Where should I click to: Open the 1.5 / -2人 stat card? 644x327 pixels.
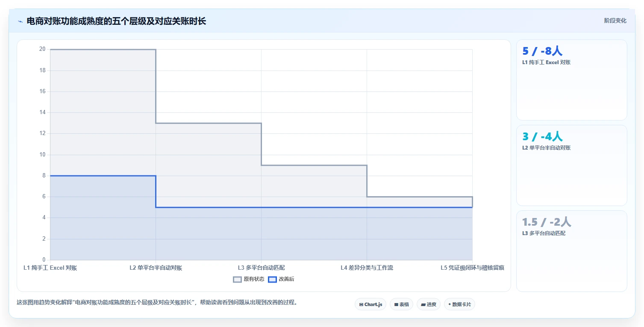click(x=572, y=251)
